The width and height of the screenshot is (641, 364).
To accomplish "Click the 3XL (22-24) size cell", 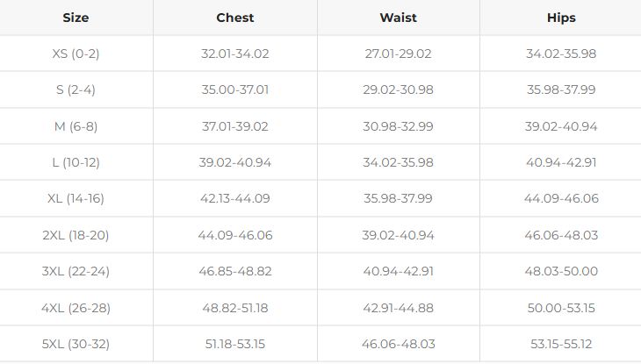I will coord(76,271).
